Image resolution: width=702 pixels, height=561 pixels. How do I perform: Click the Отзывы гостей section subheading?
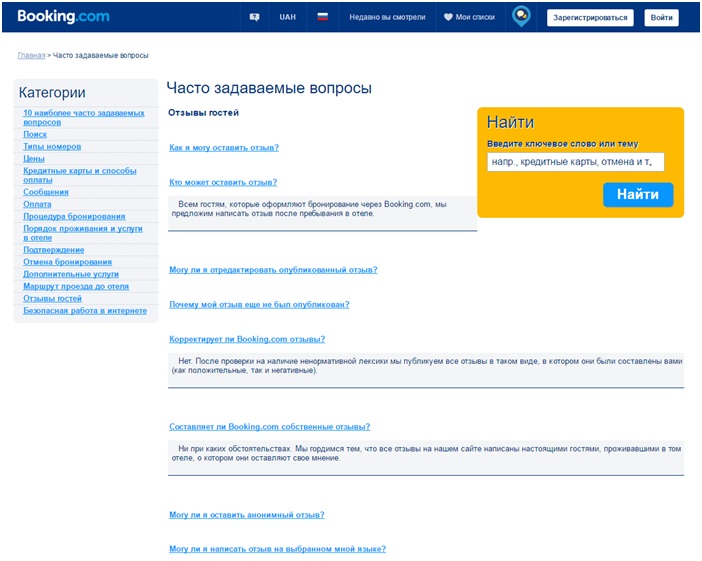point(203,113)
